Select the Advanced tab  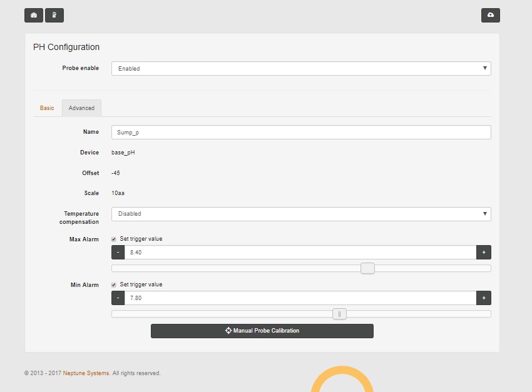pos(81,108)
